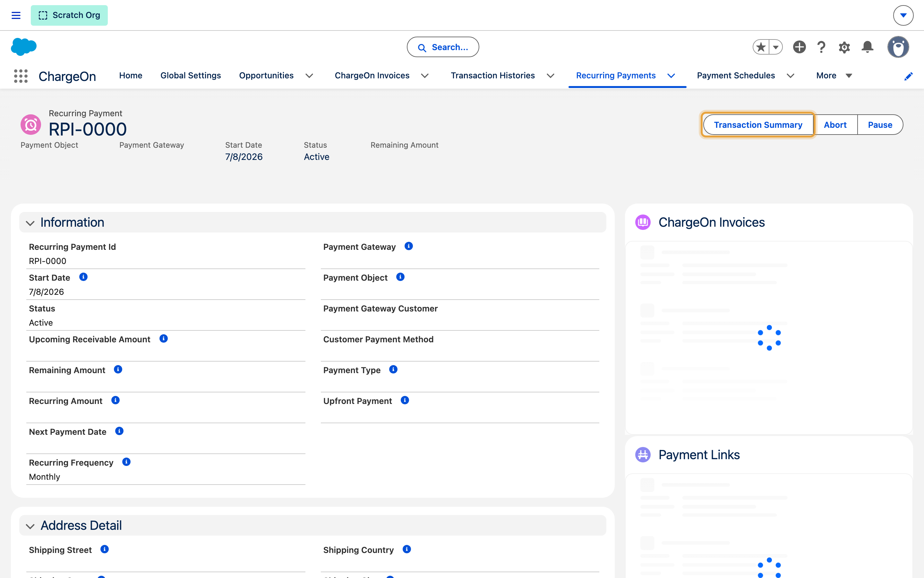Show info tooltip for Recurring Amount
Viewport: 924px width, 578px height.
point(115,400)
